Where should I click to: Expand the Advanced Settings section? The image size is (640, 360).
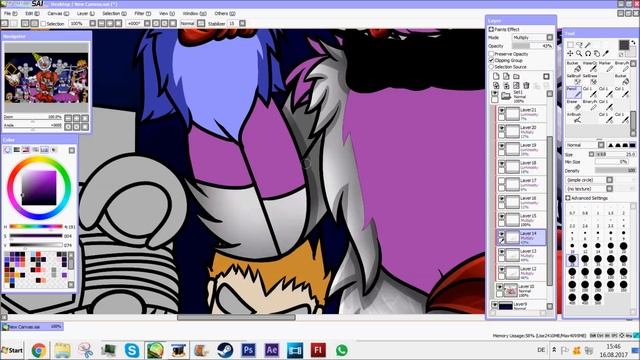[x=568, y=198]
